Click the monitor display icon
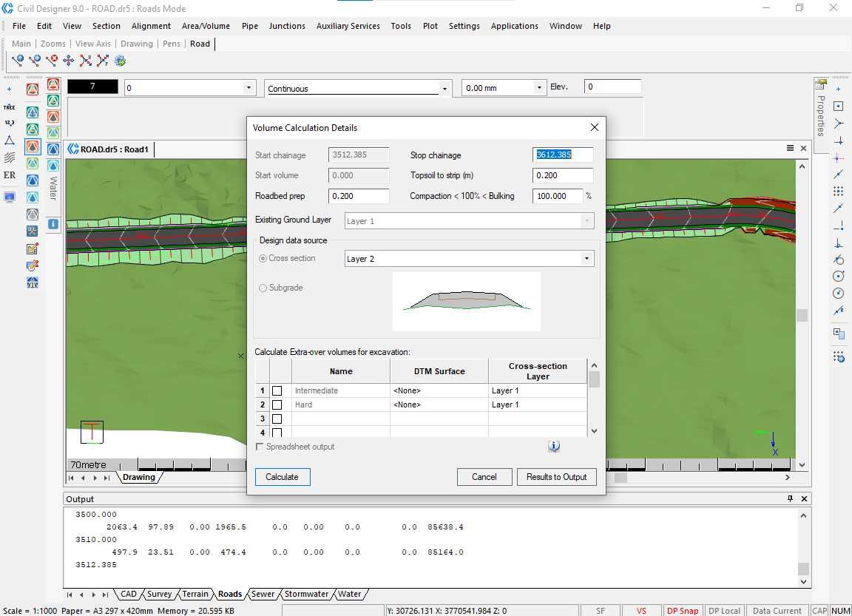This screenshot has width=852, height=616. [9, 197]
